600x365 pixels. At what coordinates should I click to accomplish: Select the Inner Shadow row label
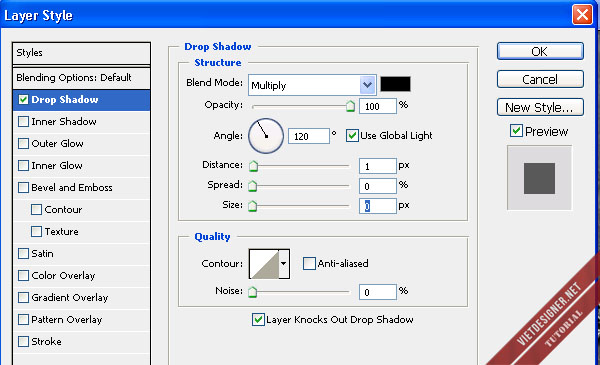pyautogui.click(x=64, y=122)
